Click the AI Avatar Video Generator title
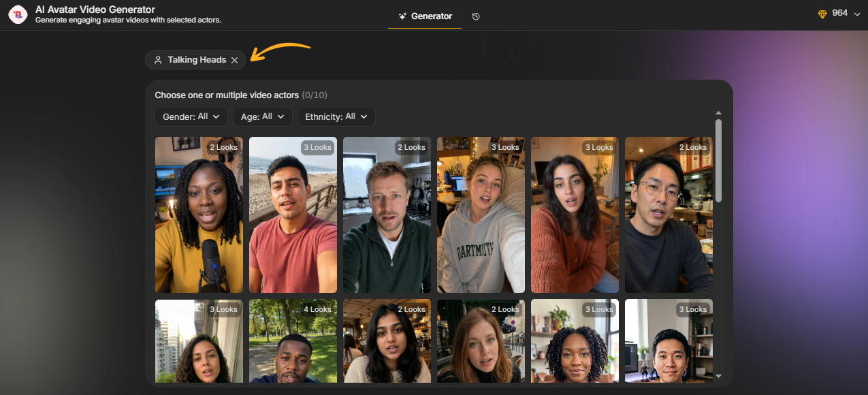Screen dimensions: 868x395 point(95,10)
